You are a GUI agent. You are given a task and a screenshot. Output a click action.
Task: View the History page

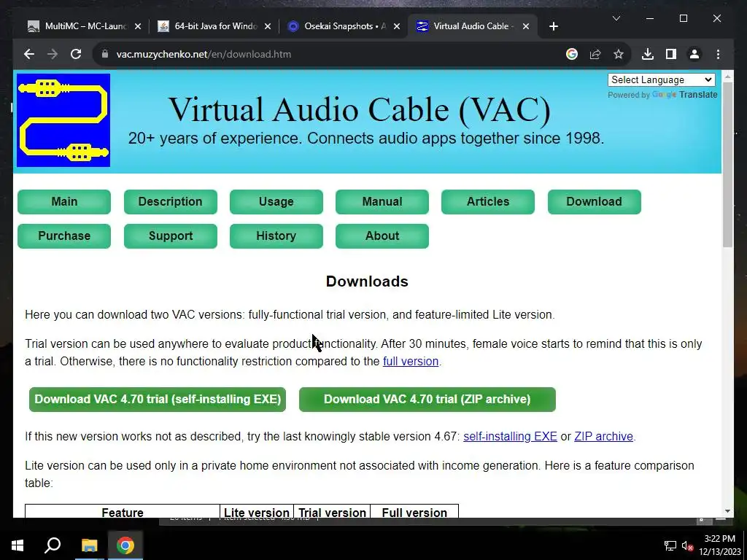pyautogui.click(x=276, y=236)
